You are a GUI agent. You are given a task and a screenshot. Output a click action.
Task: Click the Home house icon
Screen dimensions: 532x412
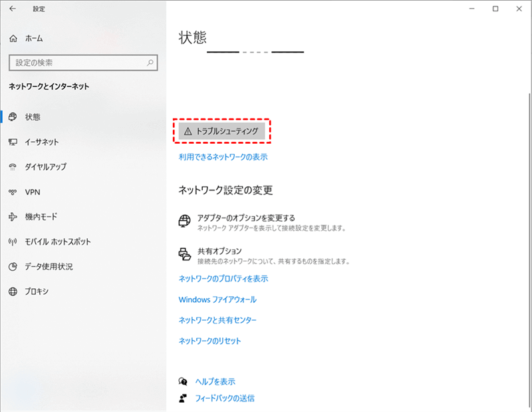pyautogui.click(x=13, y=39)
